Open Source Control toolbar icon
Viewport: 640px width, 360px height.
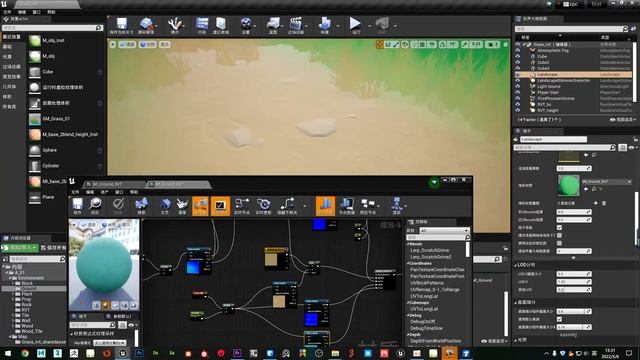pyautogui.click(x=146, y=25)
